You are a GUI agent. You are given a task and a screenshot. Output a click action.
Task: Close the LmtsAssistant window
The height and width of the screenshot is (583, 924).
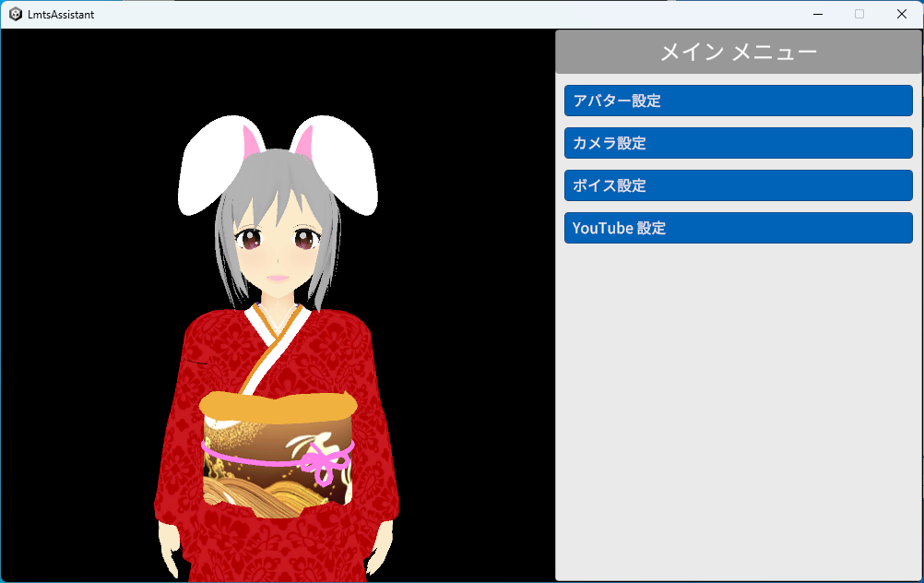tap(902, 14)
